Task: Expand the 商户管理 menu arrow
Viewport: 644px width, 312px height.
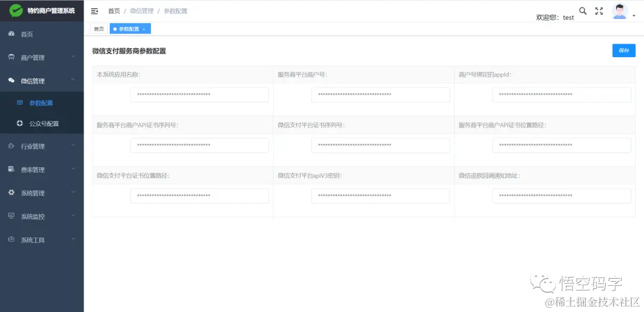Action: click(73, 56)
